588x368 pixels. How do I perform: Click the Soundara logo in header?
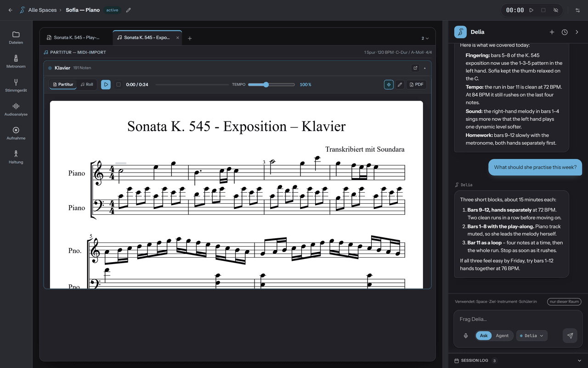[22, 10]
